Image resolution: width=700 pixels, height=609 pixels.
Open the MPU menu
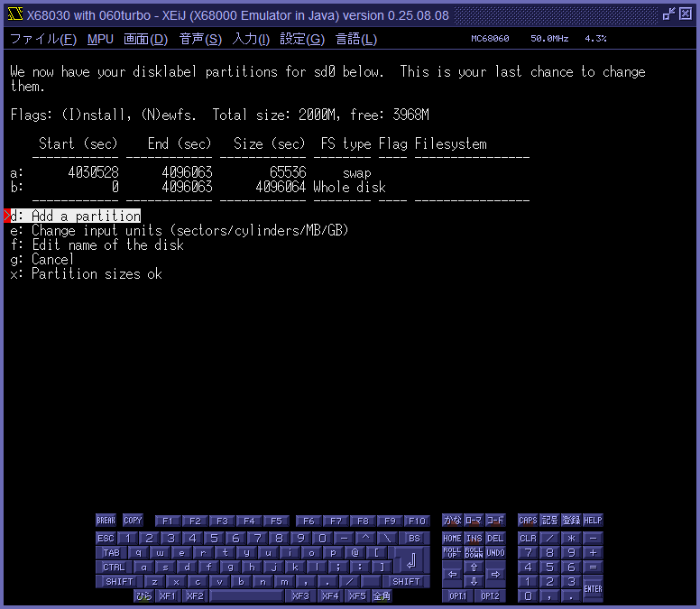click(x=100, y=40)
